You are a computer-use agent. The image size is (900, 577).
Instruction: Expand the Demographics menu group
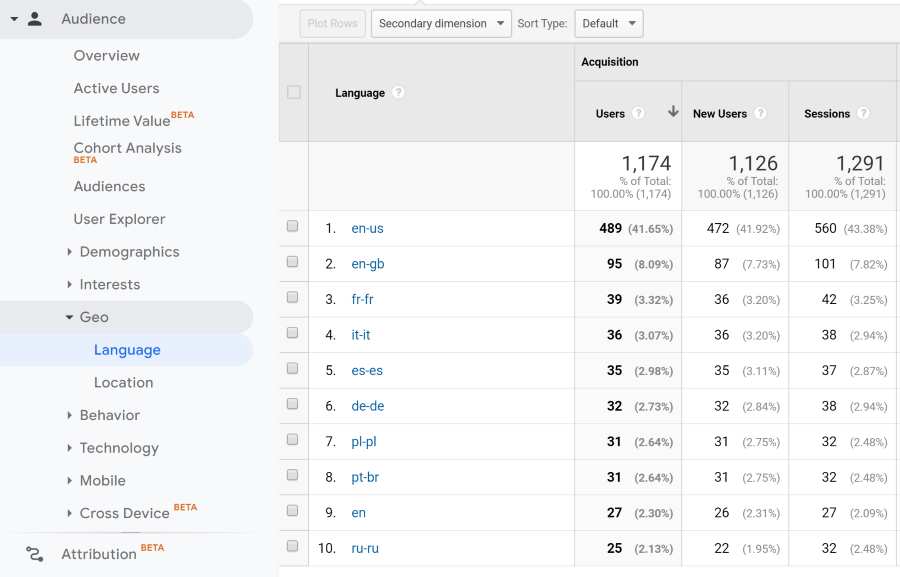coord(69,252)
